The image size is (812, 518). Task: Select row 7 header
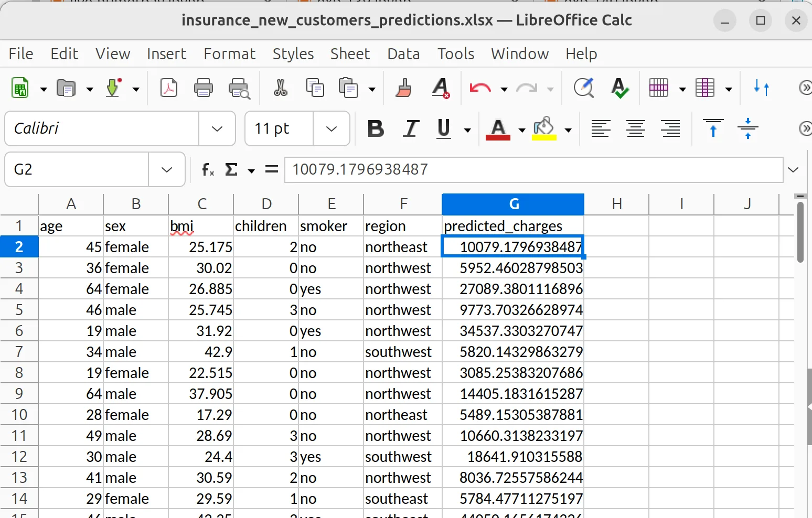coord(19,352)
